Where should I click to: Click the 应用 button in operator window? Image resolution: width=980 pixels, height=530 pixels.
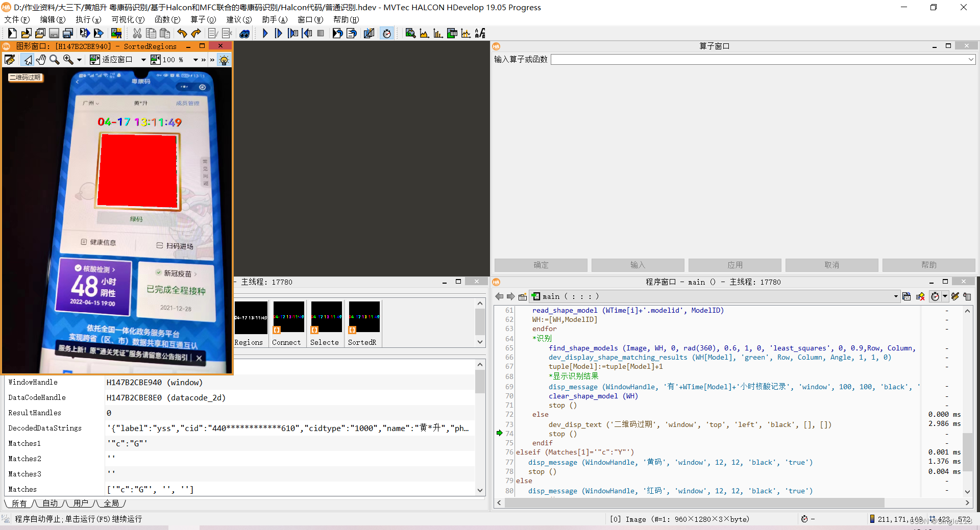click(735, 265)
